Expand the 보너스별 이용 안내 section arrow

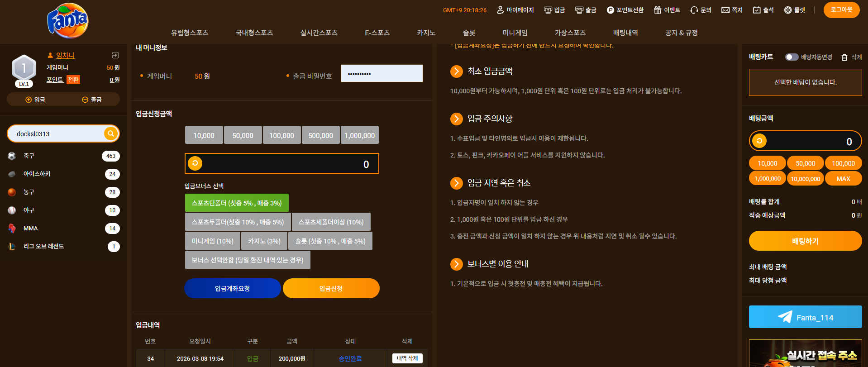click(457, 264)
